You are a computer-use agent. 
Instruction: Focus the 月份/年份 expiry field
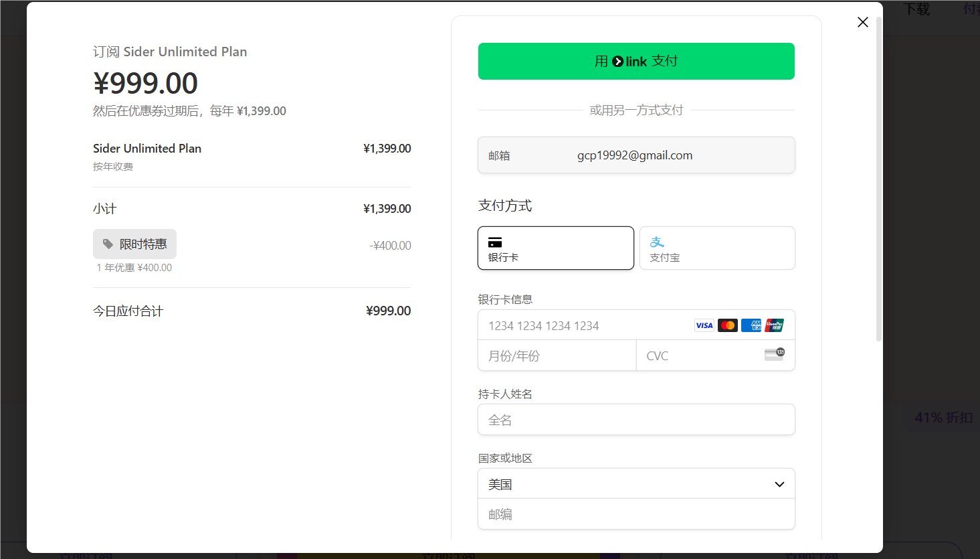[557, 355]
